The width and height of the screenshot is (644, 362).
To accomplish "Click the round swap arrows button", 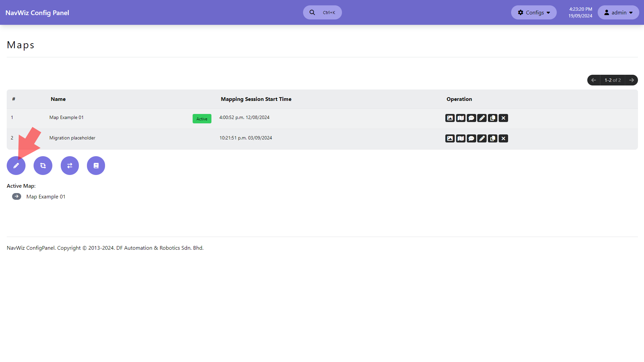I will click(x=70, y=166).
